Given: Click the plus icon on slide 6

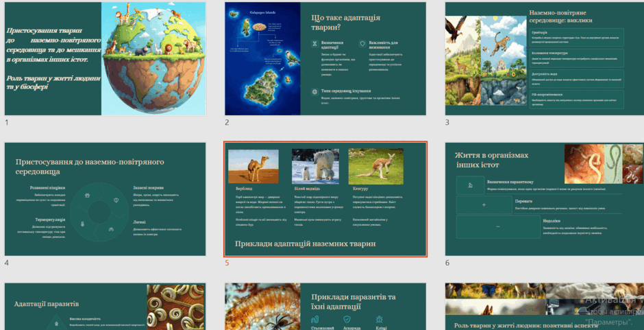Looking at the screenshot, I should coord(484,205).
